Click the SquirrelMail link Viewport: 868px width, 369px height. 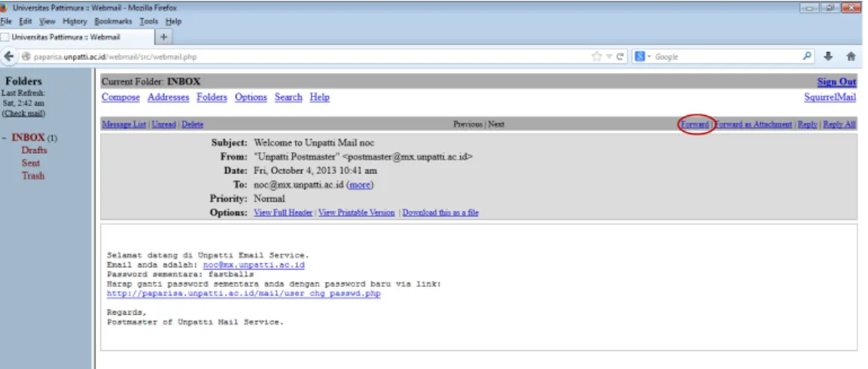pos(830,97)
